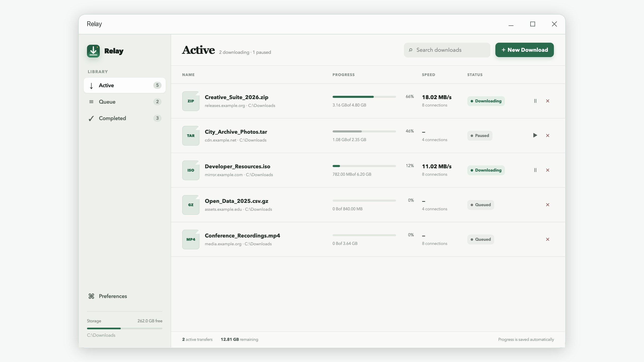The image size is (644, 362).
Task: Click '2 active transfers' in the status bar
Action: 197,339
